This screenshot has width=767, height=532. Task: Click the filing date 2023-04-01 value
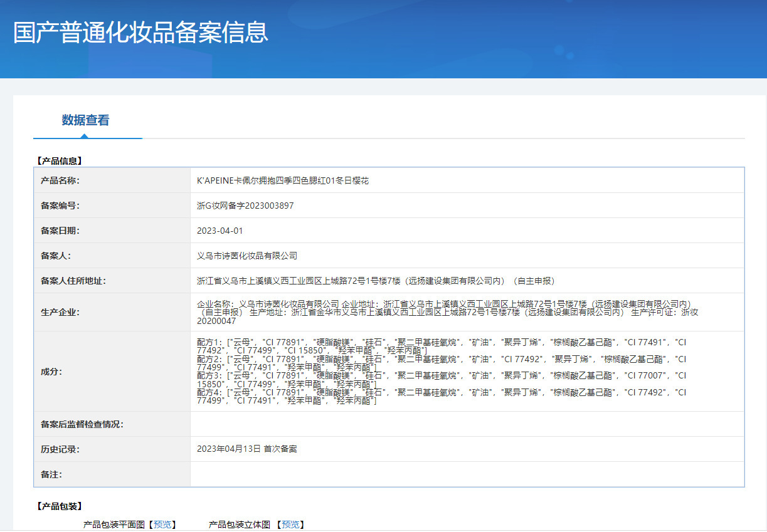click(220, 231)
